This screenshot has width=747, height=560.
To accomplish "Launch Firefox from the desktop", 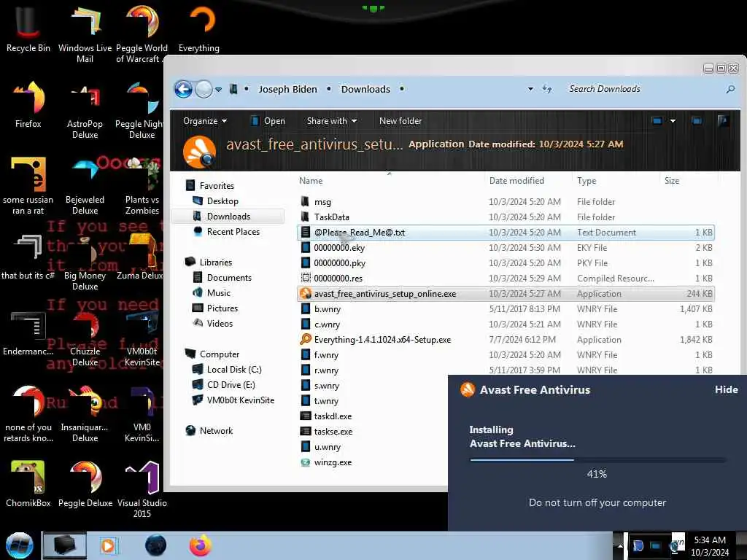I will pyautogui.click(x=28, y=105).
